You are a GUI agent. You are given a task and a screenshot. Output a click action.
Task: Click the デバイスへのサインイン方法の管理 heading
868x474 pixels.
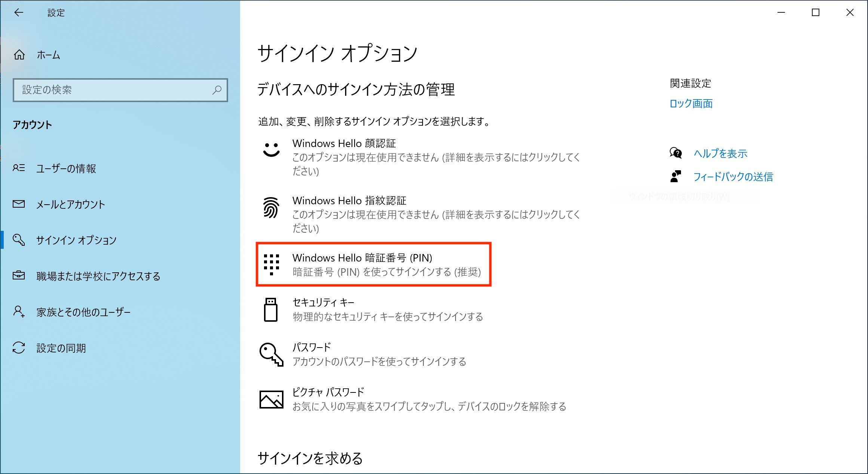(356, 89)
